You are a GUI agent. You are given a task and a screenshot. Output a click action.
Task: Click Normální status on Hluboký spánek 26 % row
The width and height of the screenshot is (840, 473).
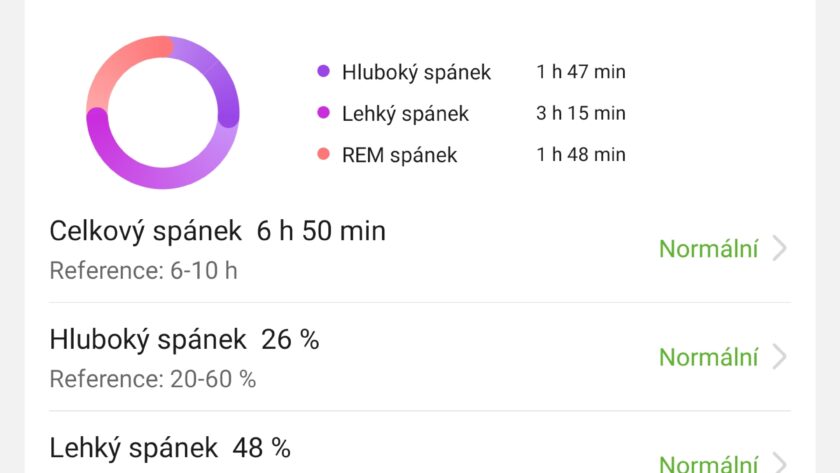click(708, 357)
